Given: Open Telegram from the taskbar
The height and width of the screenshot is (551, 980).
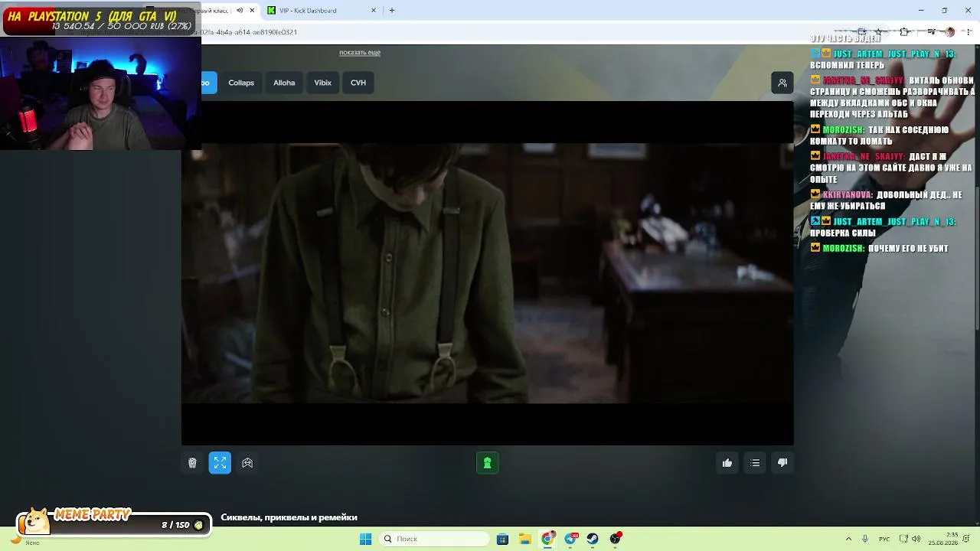Looking at the screenshot, I should tap(570, 539).
